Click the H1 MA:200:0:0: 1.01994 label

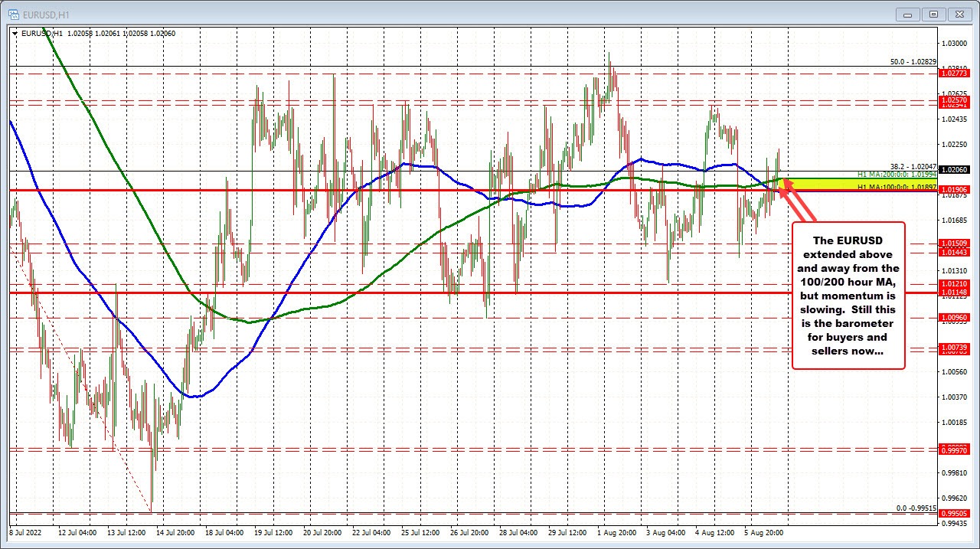point(897,175)
